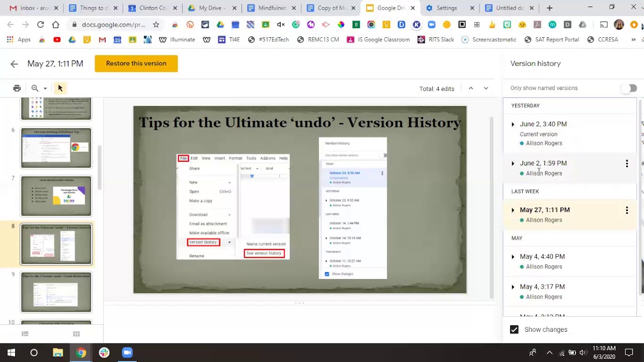
Task: Switch to the Mindfulness tab
Action: pos(271,8)
